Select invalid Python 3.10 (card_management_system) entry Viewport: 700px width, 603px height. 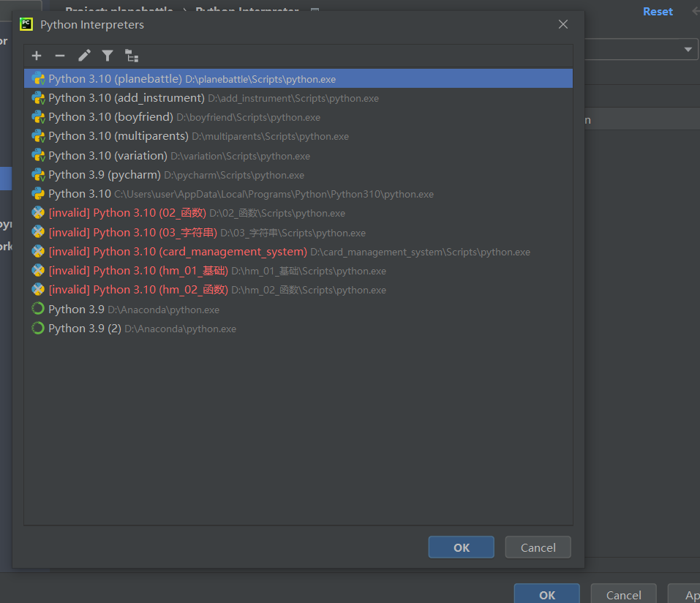298,252
